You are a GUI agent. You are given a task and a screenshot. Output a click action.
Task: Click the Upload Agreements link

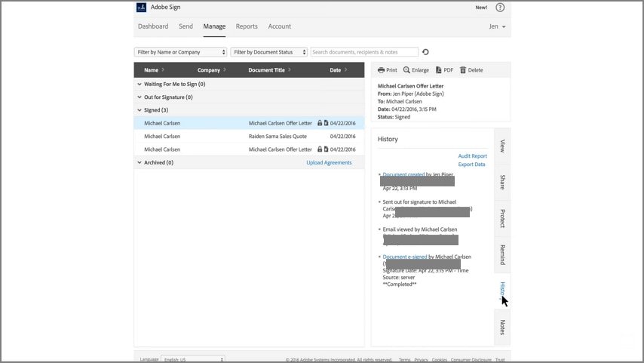click(329, 163)
